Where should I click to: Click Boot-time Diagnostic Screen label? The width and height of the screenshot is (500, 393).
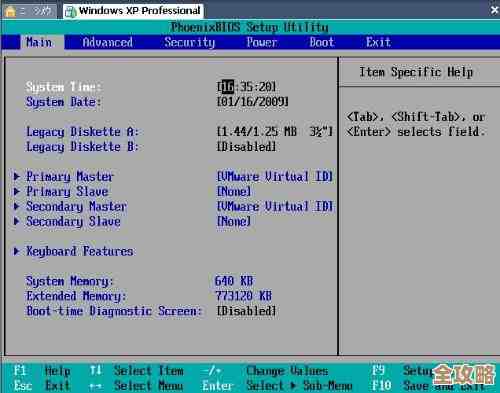(x=114, y=311)
